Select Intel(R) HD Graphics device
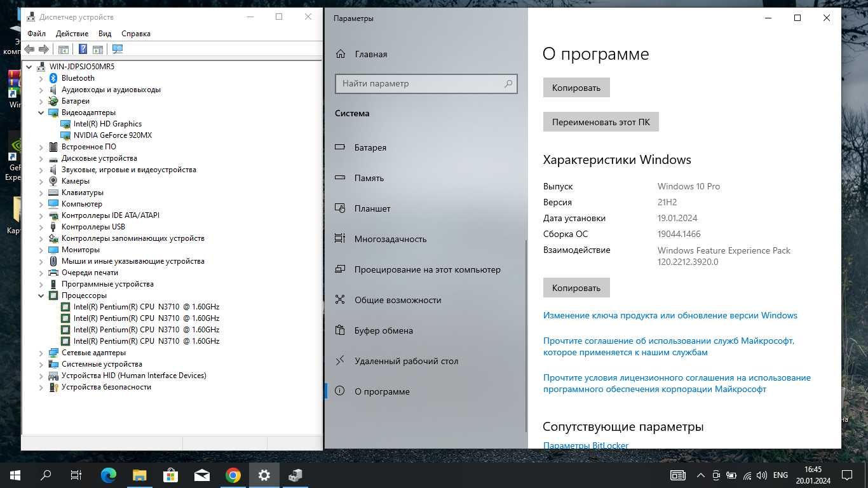This screenshot has height=488, width=868. (x=107, y=124)
